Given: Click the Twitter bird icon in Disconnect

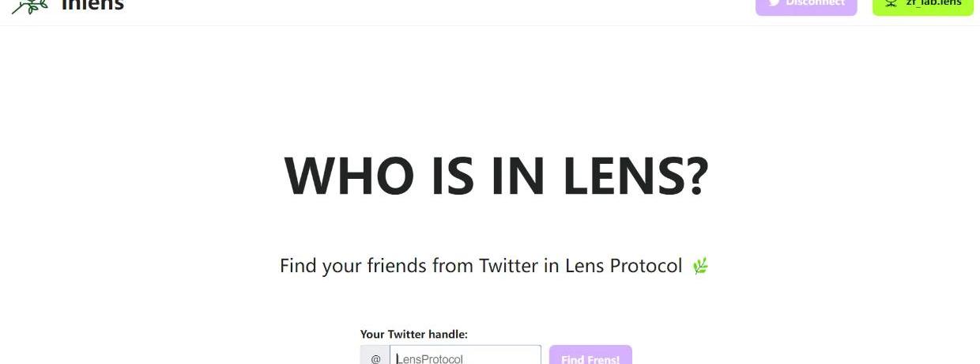Looking at the screenshot, I should coord(774,3).
